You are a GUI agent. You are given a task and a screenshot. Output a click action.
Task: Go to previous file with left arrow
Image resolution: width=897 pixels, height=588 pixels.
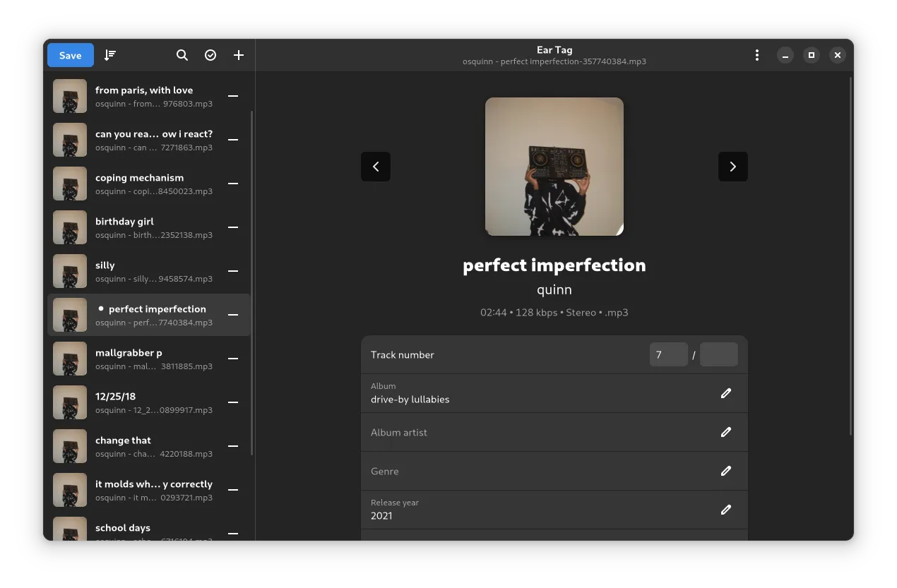click(x=376, y=167)
